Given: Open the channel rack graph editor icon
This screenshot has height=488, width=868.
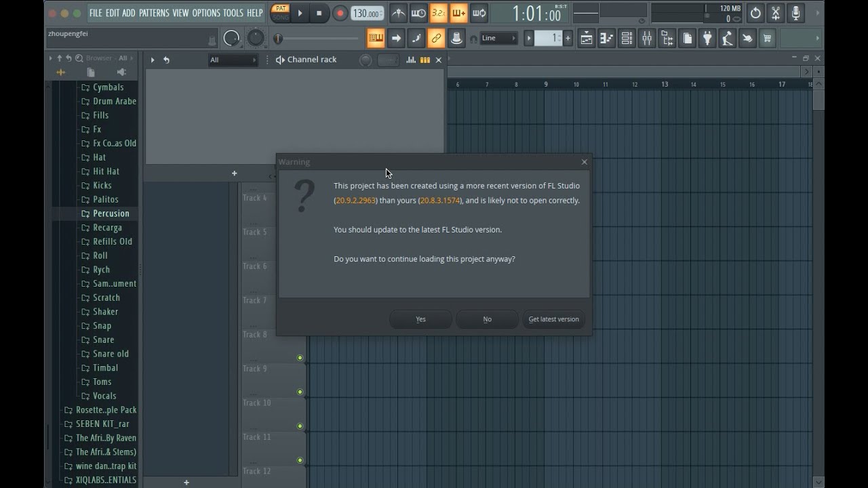Looking at the screenshot, I should [x=411, y=60].
